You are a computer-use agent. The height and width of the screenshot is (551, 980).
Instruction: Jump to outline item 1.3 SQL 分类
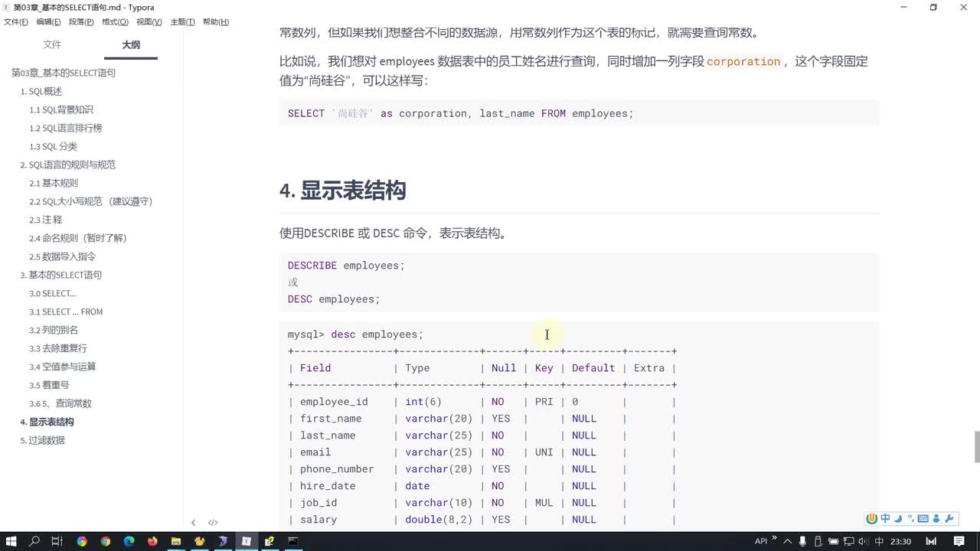(54, 146)
